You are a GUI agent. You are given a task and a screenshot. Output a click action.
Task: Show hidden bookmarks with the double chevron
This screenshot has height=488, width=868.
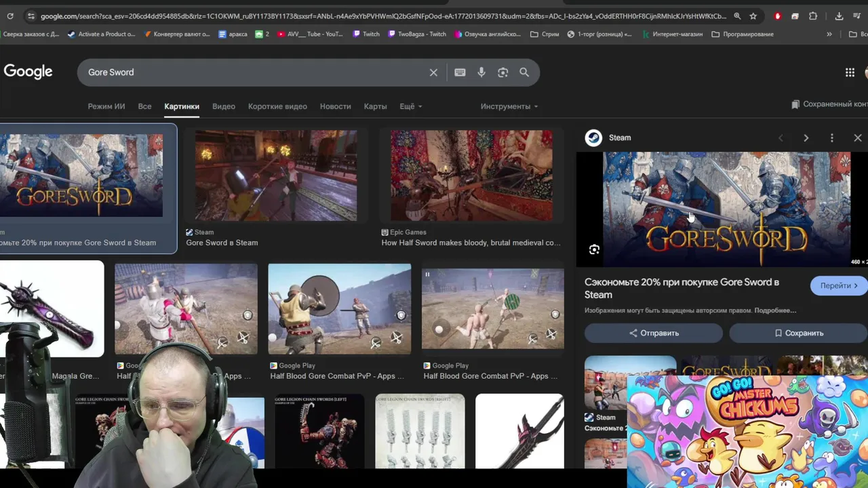coord(829,34)
